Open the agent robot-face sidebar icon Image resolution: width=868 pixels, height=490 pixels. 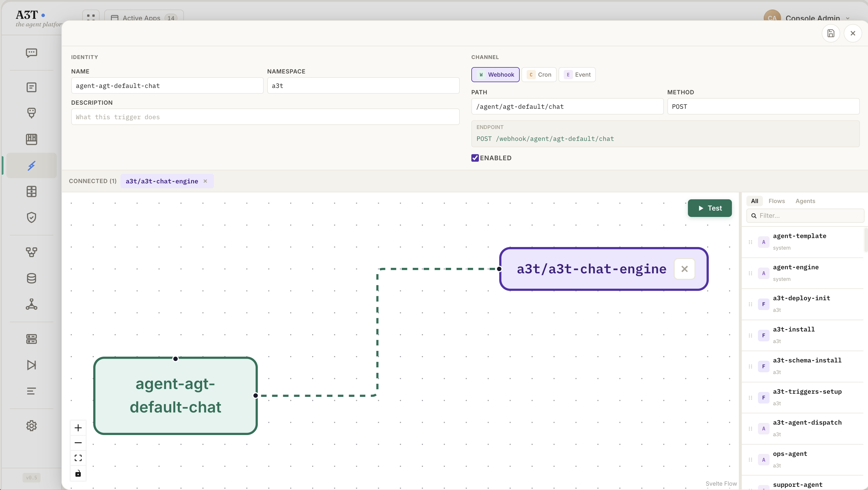coord(31,113)
